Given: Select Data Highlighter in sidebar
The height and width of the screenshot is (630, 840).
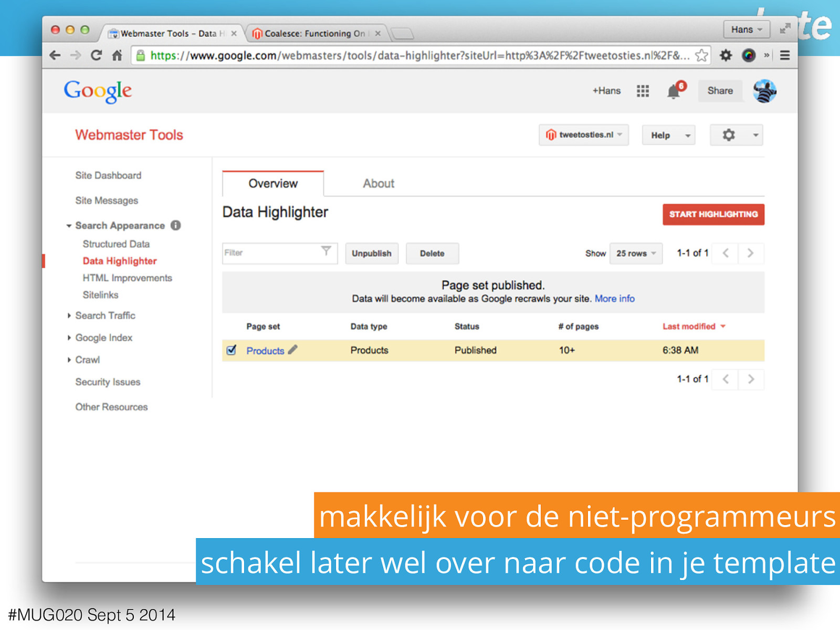Looking at the screenshot, I should [120, 261].
